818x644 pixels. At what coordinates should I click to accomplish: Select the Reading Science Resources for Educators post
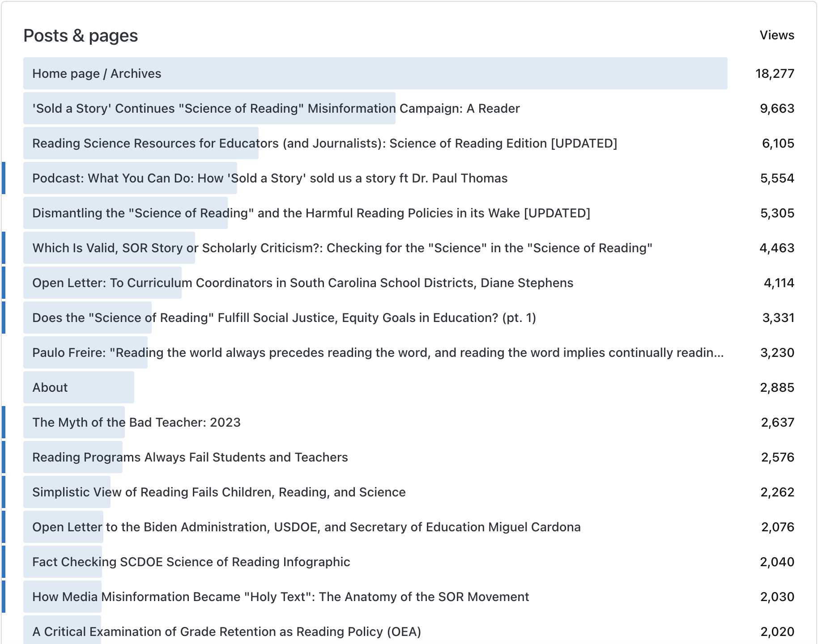click(324, 143)
